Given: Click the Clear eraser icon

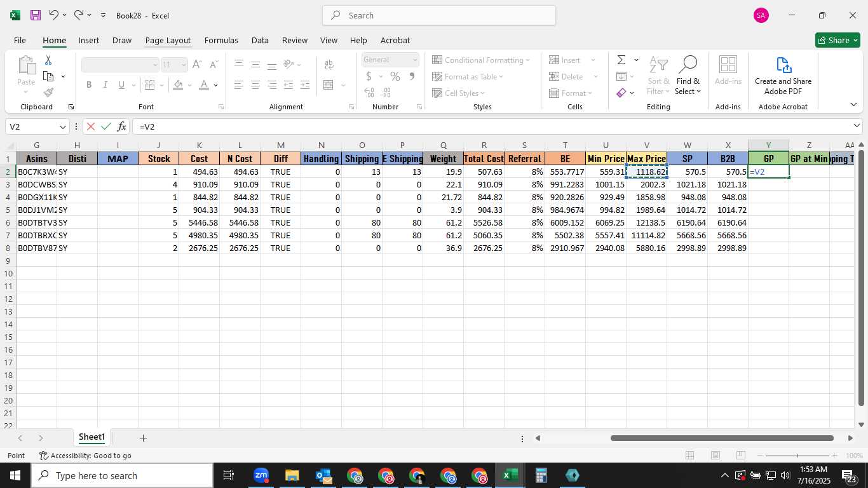Looking at the screenshot, I should (x=621, y=93).
